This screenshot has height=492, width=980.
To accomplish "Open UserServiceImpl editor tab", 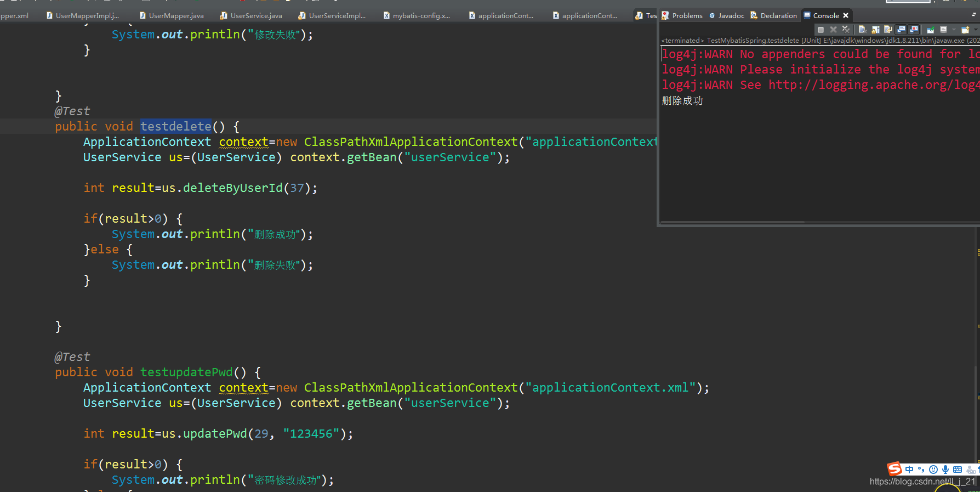I will [332, 15].
